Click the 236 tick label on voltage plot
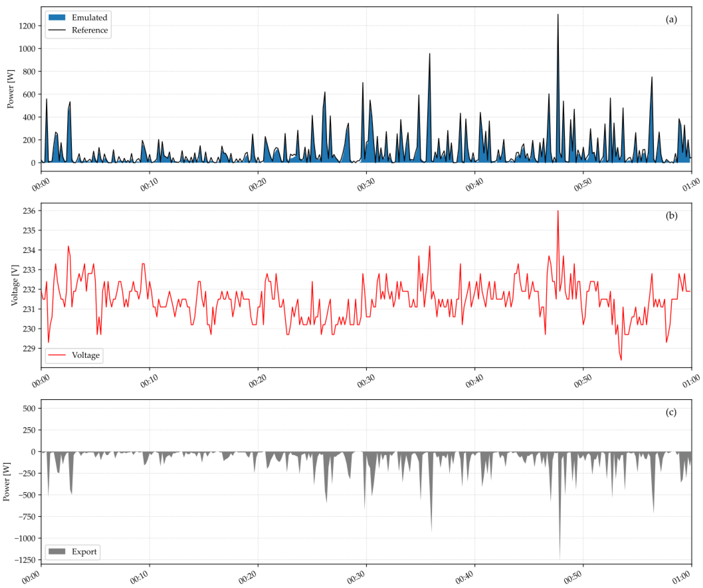 click(29, 211)
